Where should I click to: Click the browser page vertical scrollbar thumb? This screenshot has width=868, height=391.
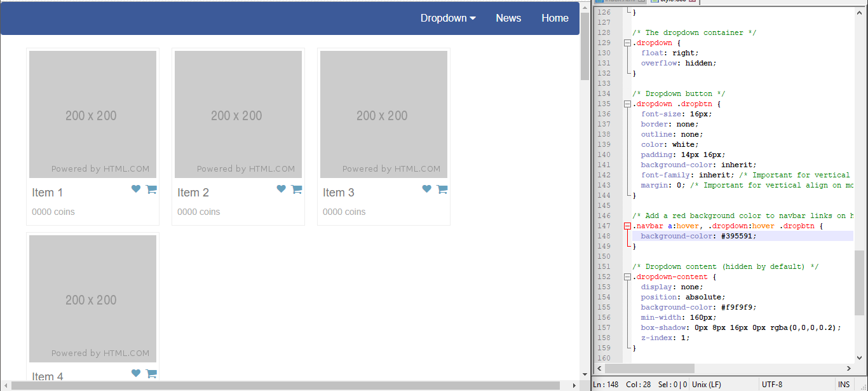click(x=585, y=46)
